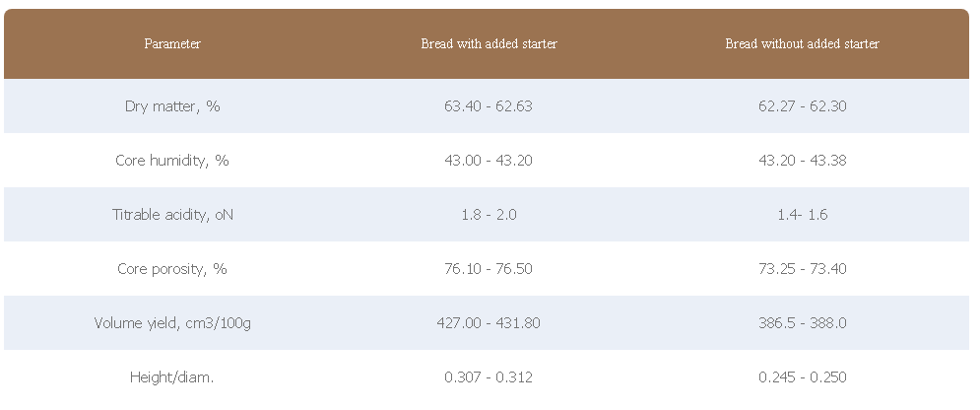980x410 pixels.
Task: Click the 1.4- 1.6 acidity cell
Action: coord(802,215)
